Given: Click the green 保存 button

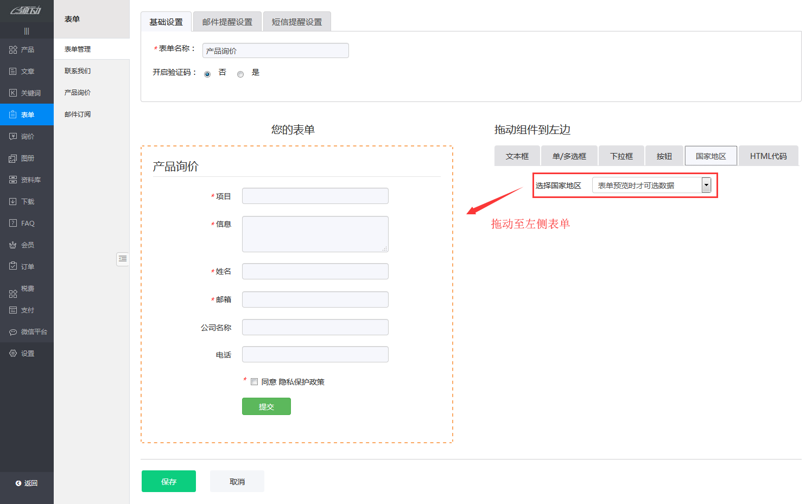Looking at the screenshot, I should tap(168, 481).
